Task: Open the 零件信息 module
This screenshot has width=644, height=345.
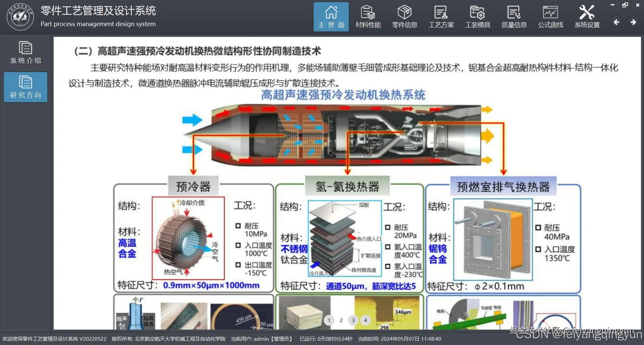Action: (x=405, y=16)
